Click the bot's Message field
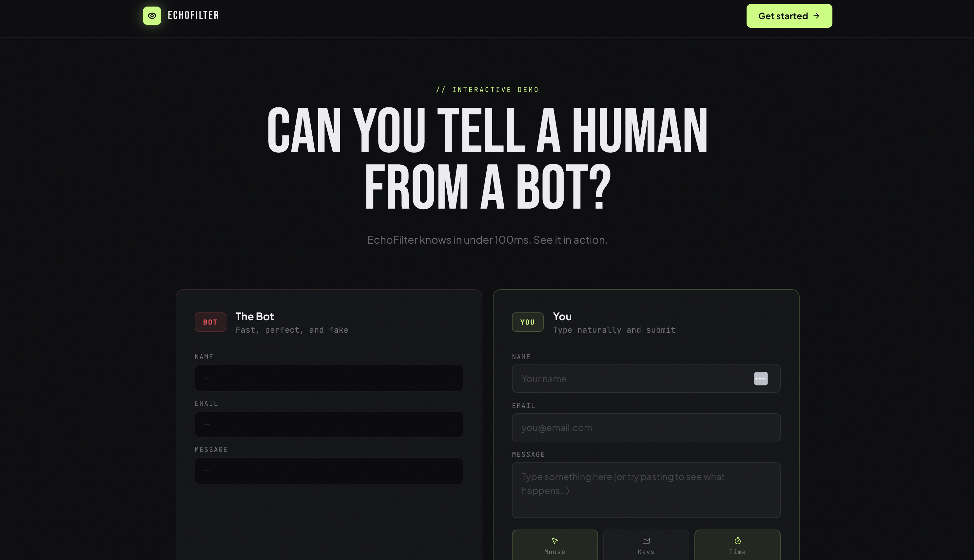This screenshot has width=974, height=560. 329,470
